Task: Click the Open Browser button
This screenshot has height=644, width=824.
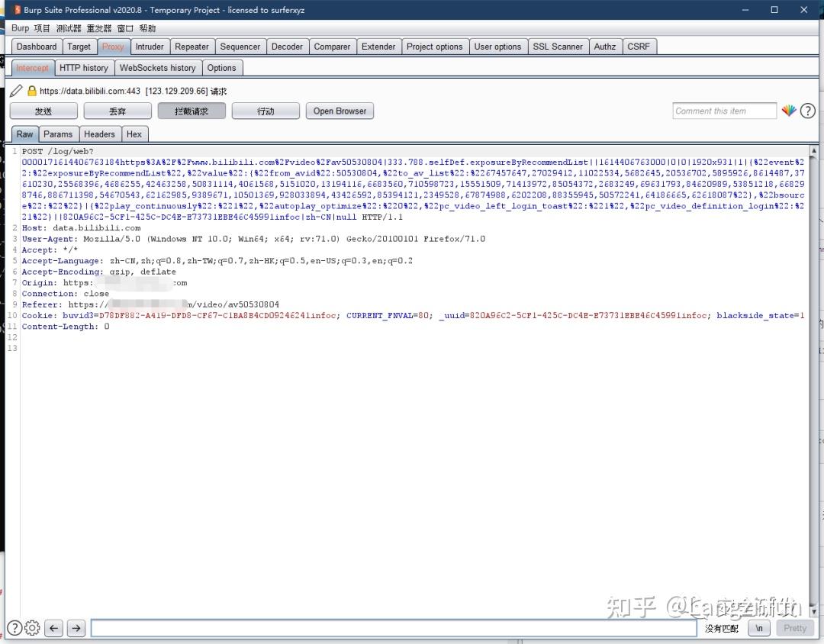Action: tap(340, 111)
